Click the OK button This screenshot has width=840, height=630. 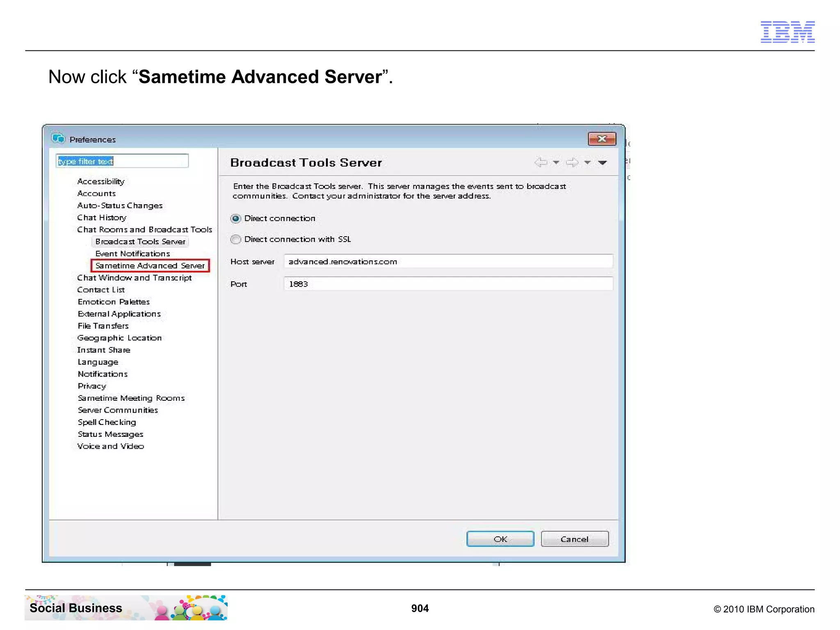point(500,539)
